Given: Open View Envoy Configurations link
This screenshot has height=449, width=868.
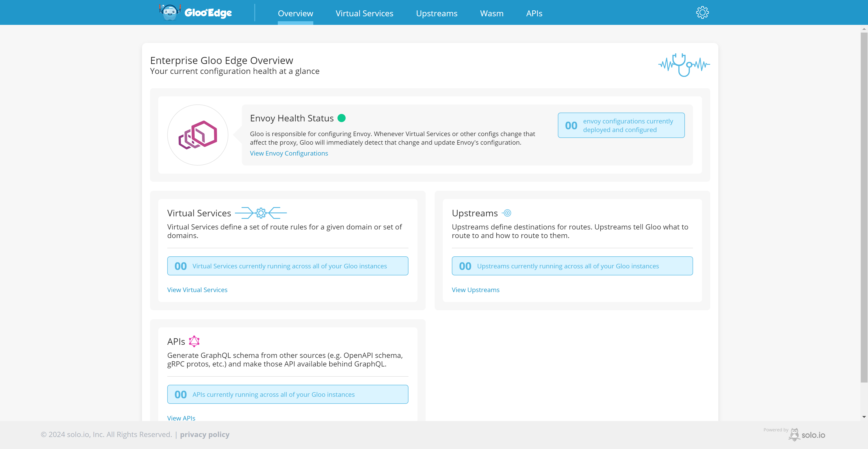Looking at the screenshot, I should (289, 153).
